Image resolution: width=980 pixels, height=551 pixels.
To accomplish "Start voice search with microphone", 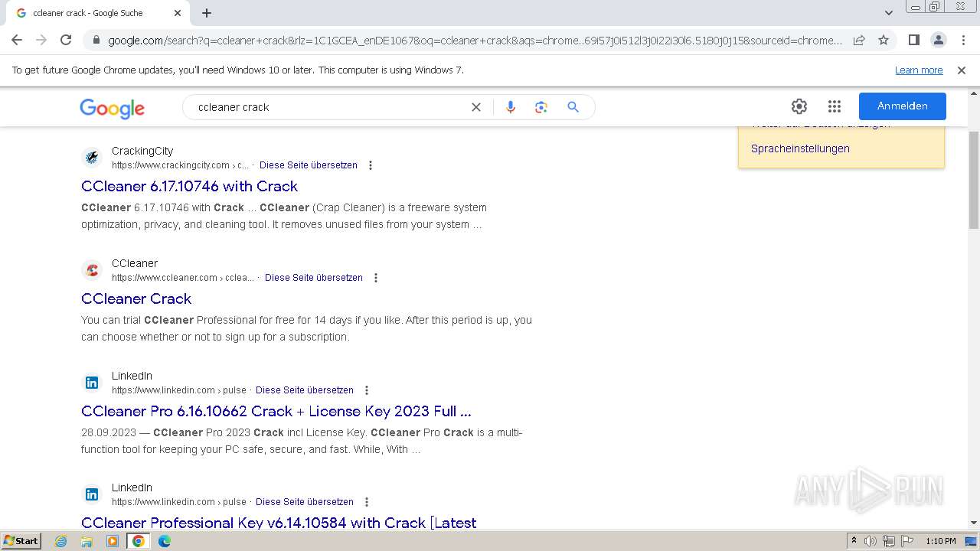I will (511, 107).
